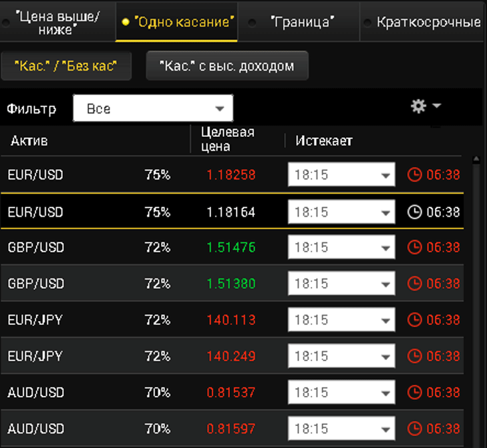Viewport: 487px width, 448px height.
Task: Click the clock icon for GBP/USD 1.51476
Action: [x=415, y=247]
